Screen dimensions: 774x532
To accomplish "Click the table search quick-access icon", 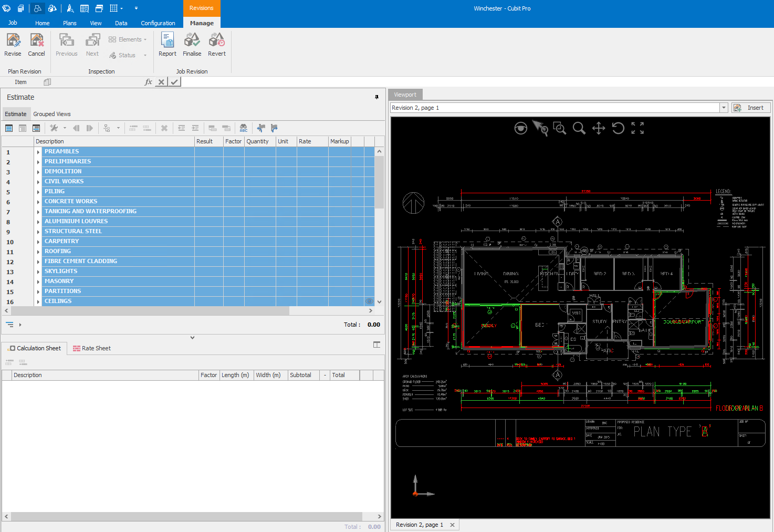I will (85, 8).
